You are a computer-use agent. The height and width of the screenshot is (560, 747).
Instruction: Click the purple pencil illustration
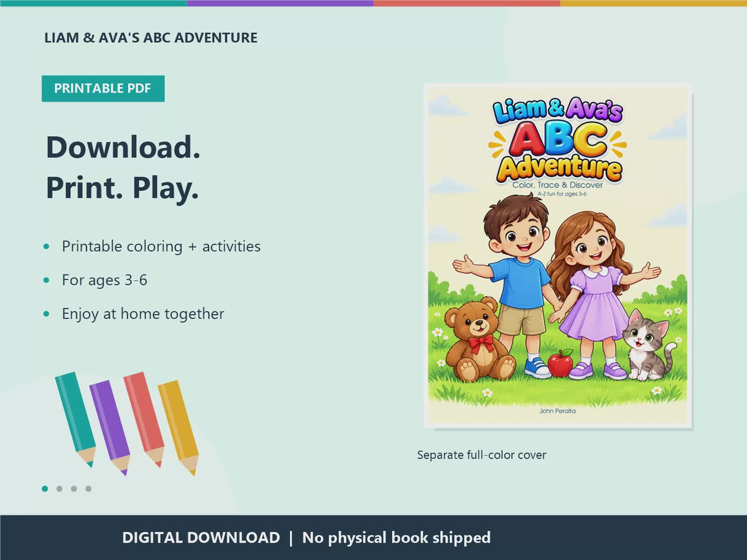click(110, 428)
